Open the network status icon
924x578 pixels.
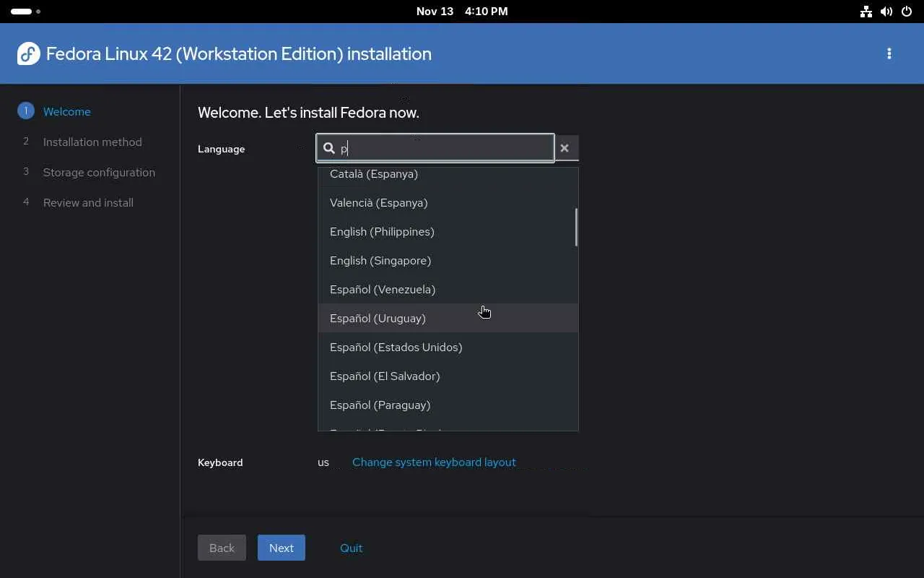click(x=866, y=12)
